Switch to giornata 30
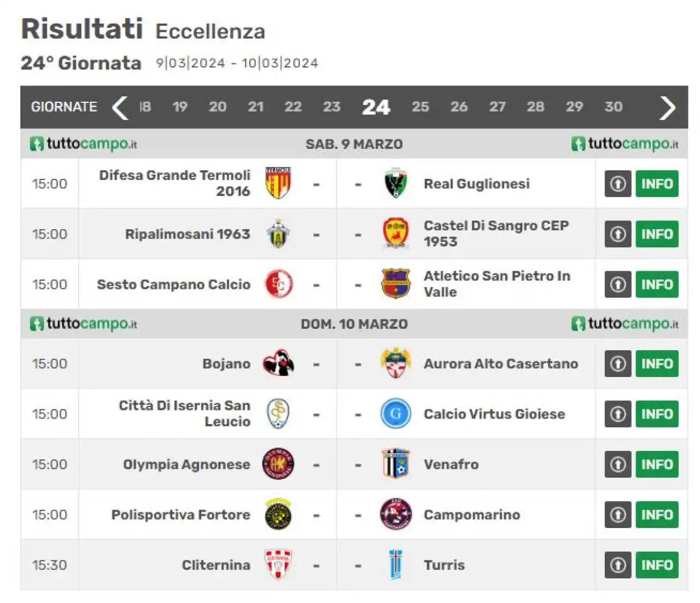700x603 pixels. [x=613, y=107]
